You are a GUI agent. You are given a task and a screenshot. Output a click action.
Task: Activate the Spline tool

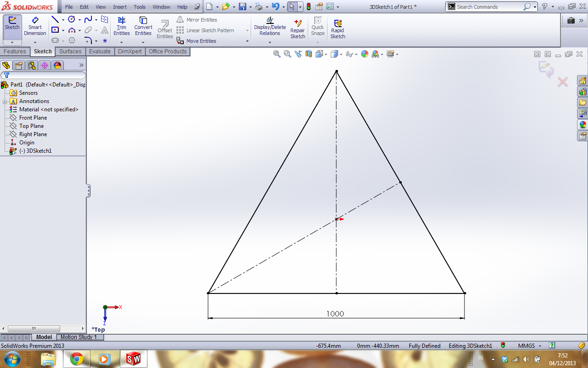[88, 19]
